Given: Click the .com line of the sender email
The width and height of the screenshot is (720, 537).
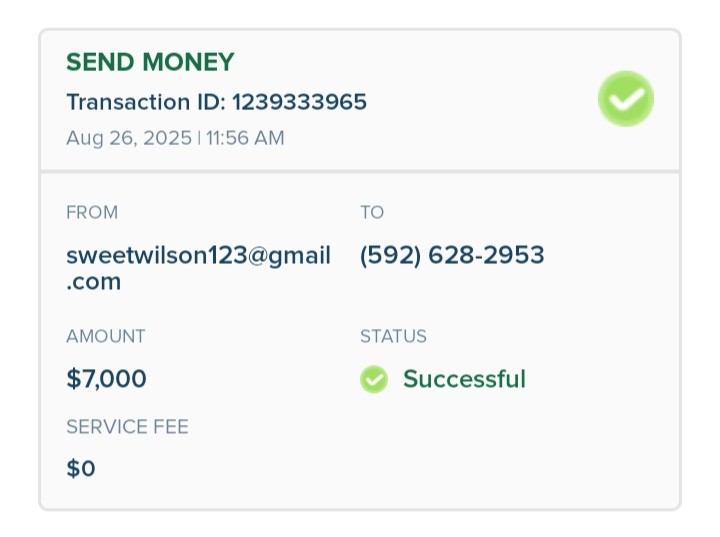Looking at the screenshot, I should pos(94,282).
